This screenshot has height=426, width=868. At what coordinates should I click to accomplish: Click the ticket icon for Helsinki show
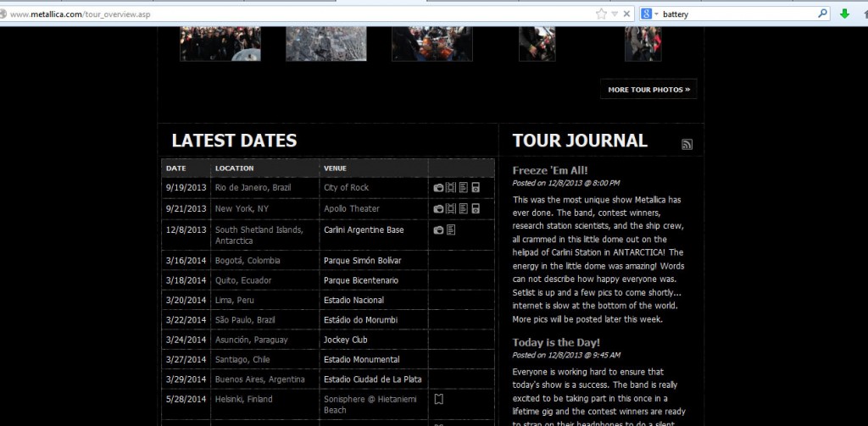[438, 399]
